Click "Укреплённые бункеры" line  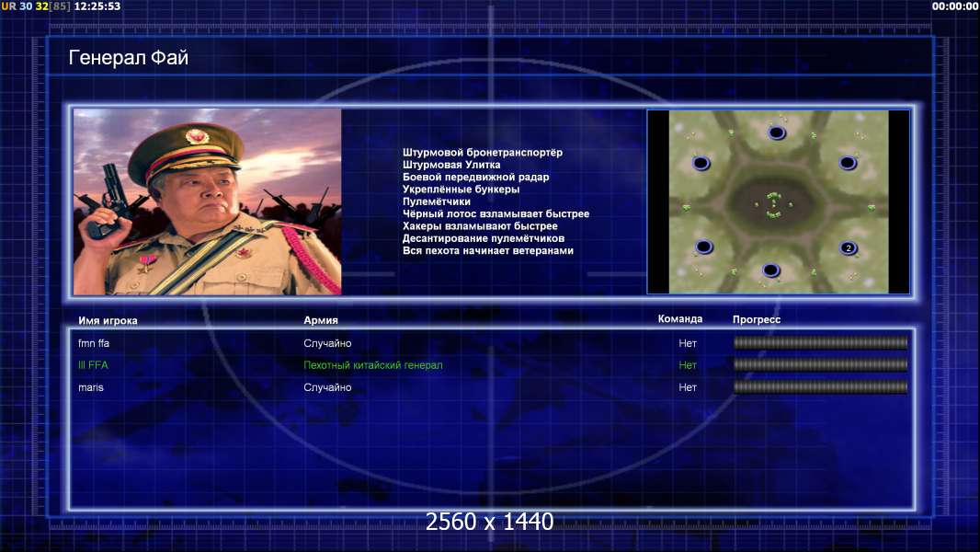pyautogui.click(x=461, y=190)
